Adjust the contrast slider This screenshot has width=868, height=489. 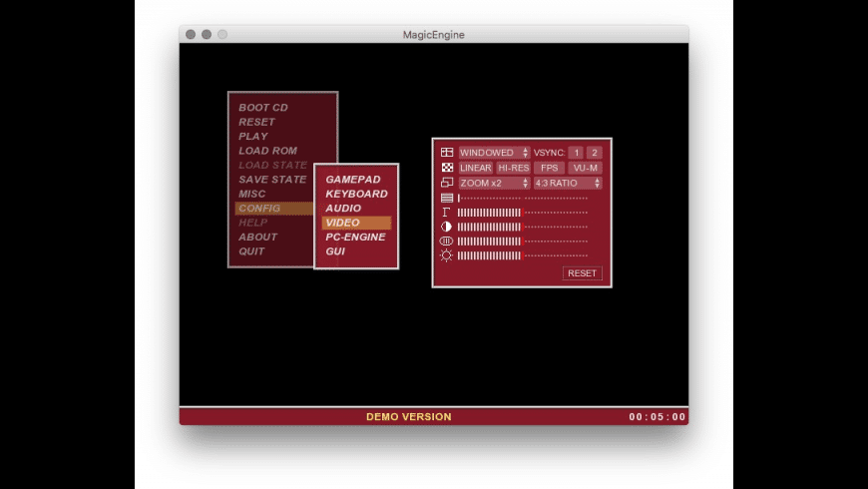point(523,227)
